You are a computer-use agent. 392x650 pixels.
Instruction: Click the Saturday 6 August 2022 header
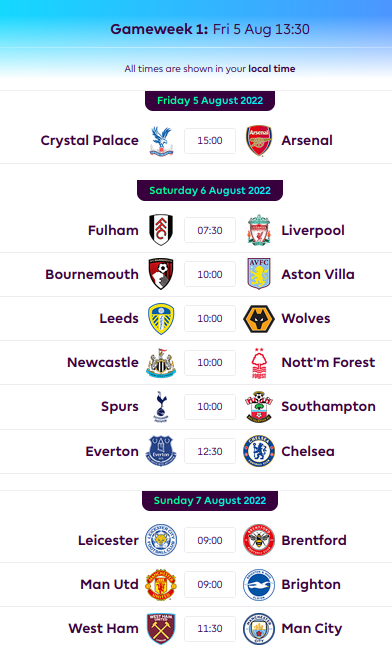(x=210, y=190)
